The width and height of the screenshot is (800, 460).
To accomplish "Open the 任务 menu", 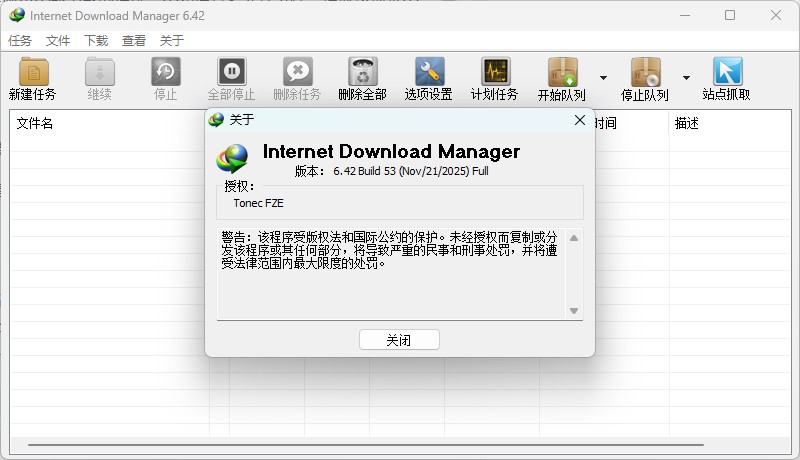I will 20,40.
